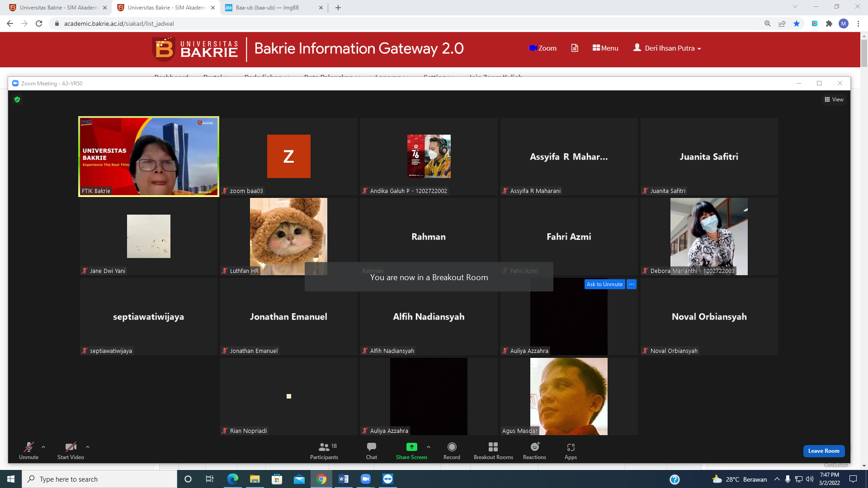Select the Luthfan HR cat-photo tile

pyautogui.click(x=288, y=236)
